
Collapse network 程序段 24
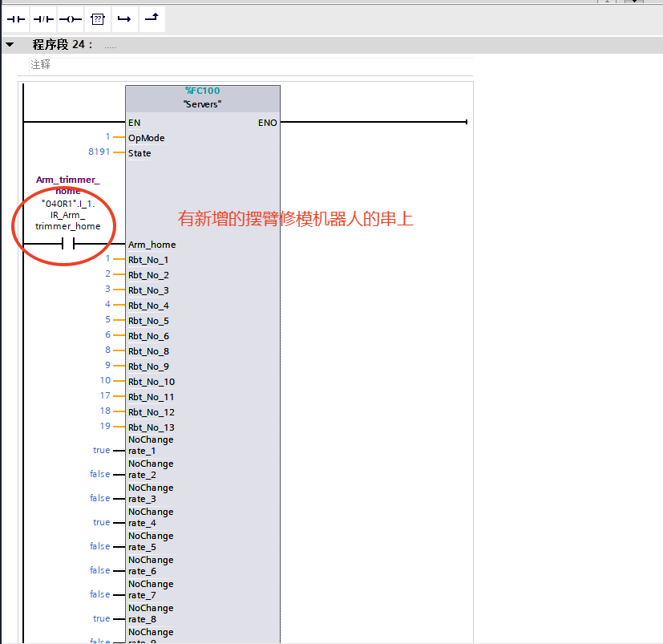10,45
